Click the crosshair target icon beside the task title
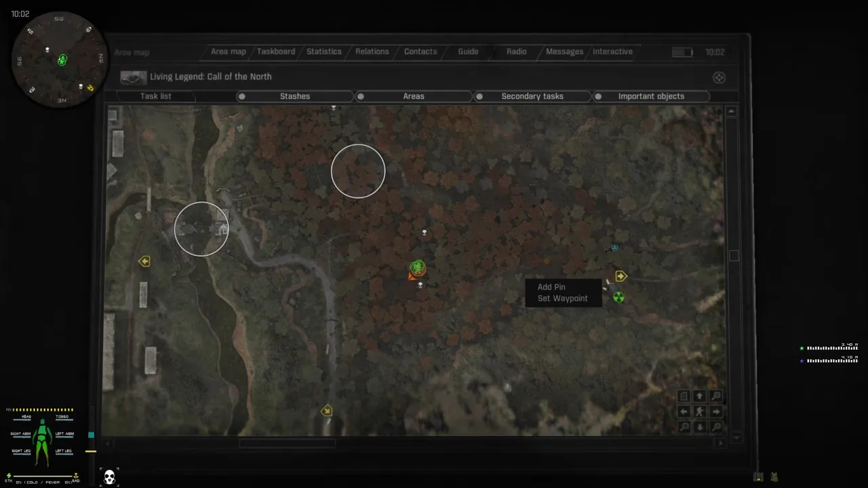The width and height of the screenshot is (868, 488). [x=719, y=77]
